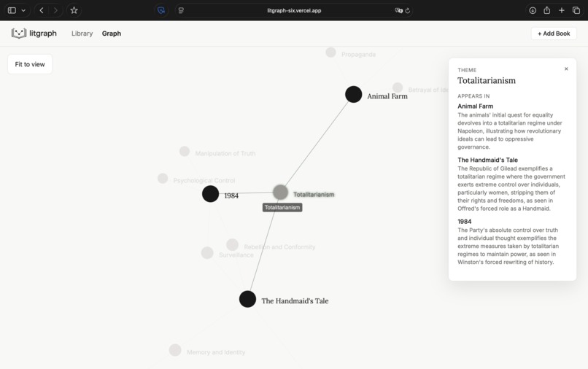Click the shield extension icon
The width and height of the screenshot is (588, 369).
click(161, 10)
